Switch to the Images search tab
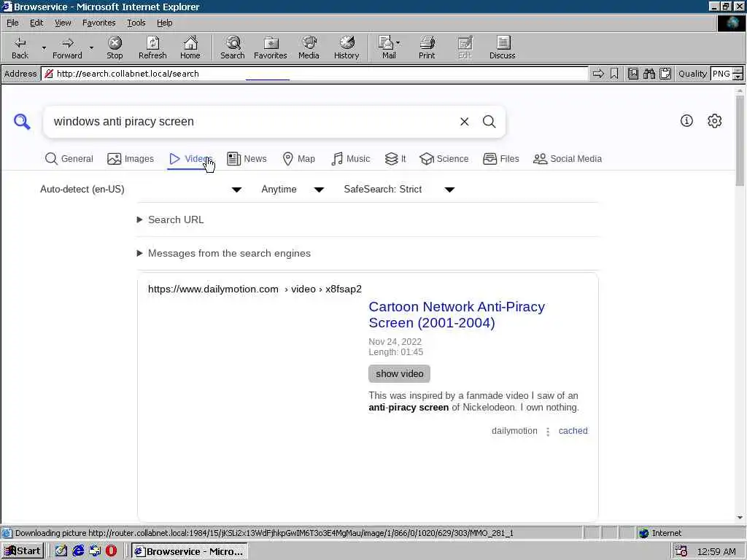The height and width of the screenshot is (560, 747). coord(131,158)
